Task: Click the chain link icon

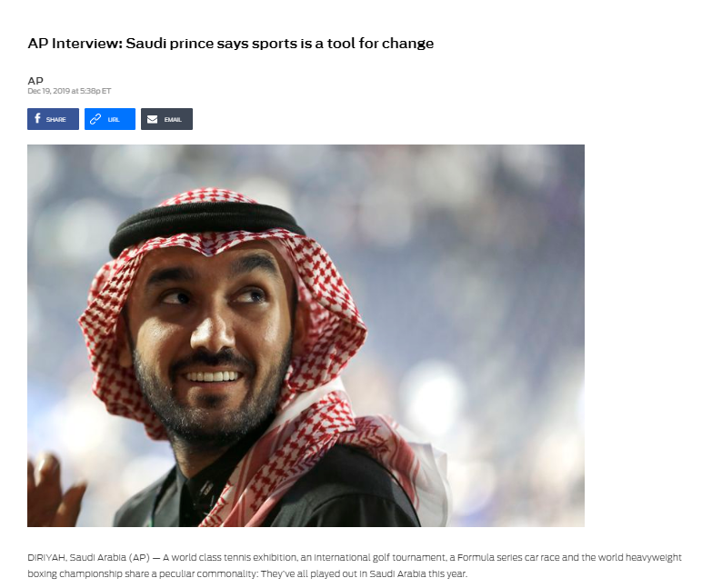Action: tap(95, 119)
